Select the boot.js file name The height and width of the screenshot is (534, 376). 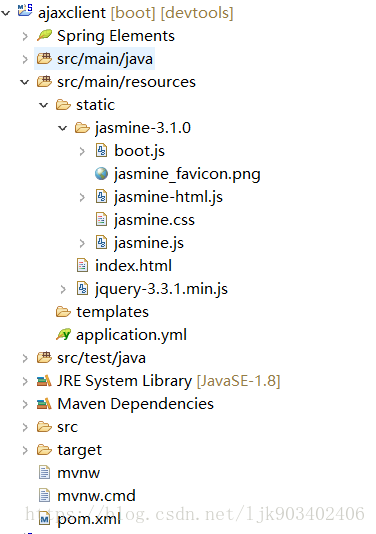[139, 151]
